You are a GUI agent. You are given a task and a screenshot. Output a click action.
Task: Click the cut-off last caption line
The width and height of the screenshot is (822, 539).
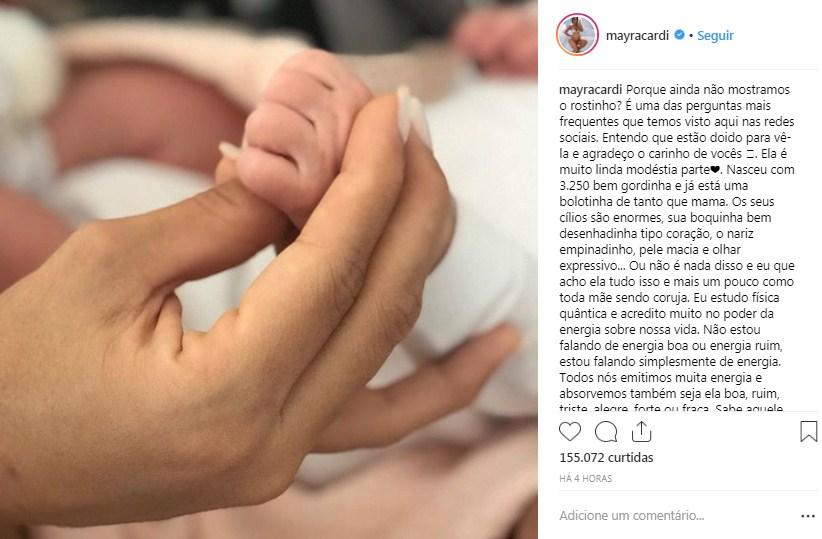(x=671, y=408)
